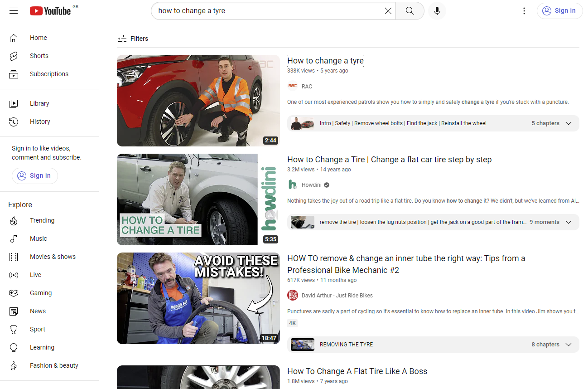This screenshot has height=389, width=588.
Task: Expand the 5 chapters of the RAC video
Action: pos(569,123)
